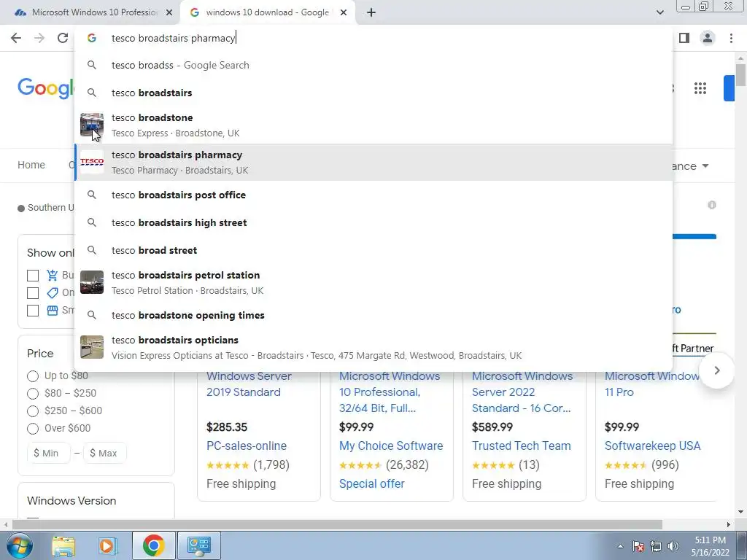The height and width of the screenshot is (560, 747).
Task: Reload the current page
Action: pos(63,38)
